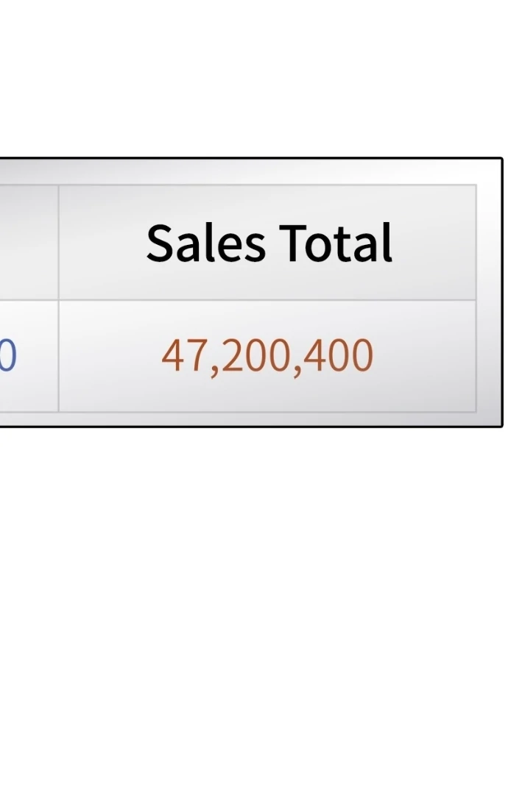Click the first digit 4 of the sales total
Viewport: 508px width, 812px height.
(172, 356)
